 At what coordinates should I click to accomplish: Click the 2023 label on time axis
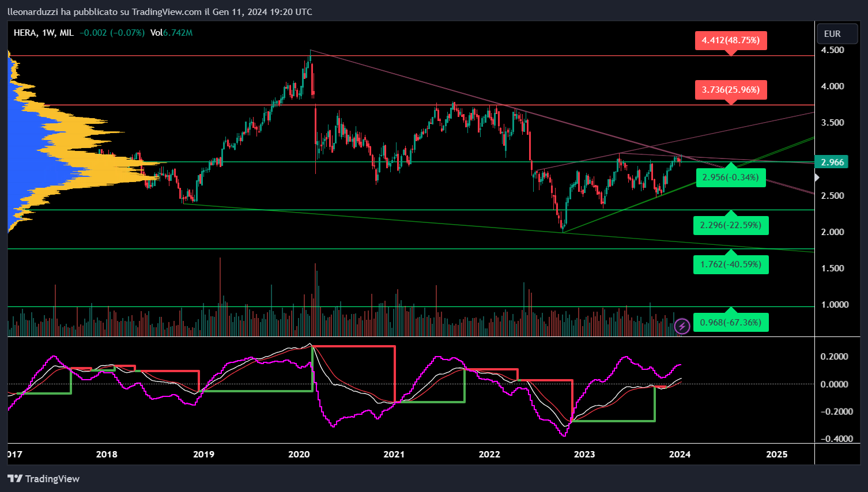point(584,455)
